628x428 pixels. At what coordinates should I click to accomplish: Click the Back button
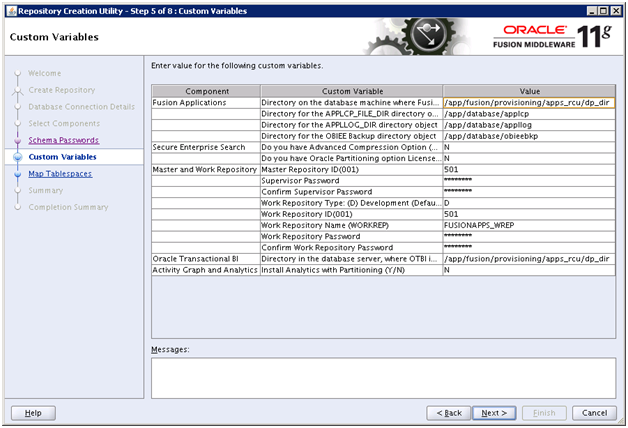click(449, 413)
